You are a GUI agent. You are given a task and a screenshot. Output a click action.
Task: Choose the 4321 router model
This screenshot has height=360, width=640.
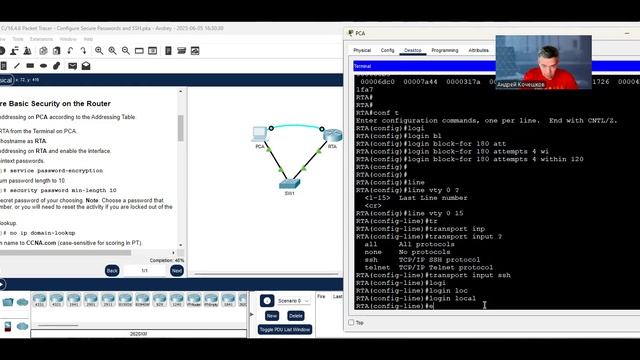[x=56, y=300]
